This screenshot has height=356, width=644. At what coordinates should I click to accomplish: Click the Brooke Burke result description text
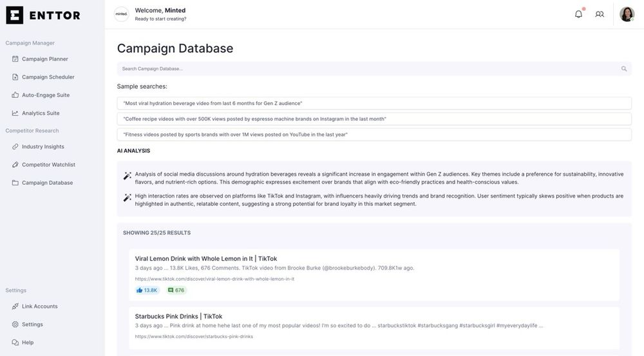[274, 268]
